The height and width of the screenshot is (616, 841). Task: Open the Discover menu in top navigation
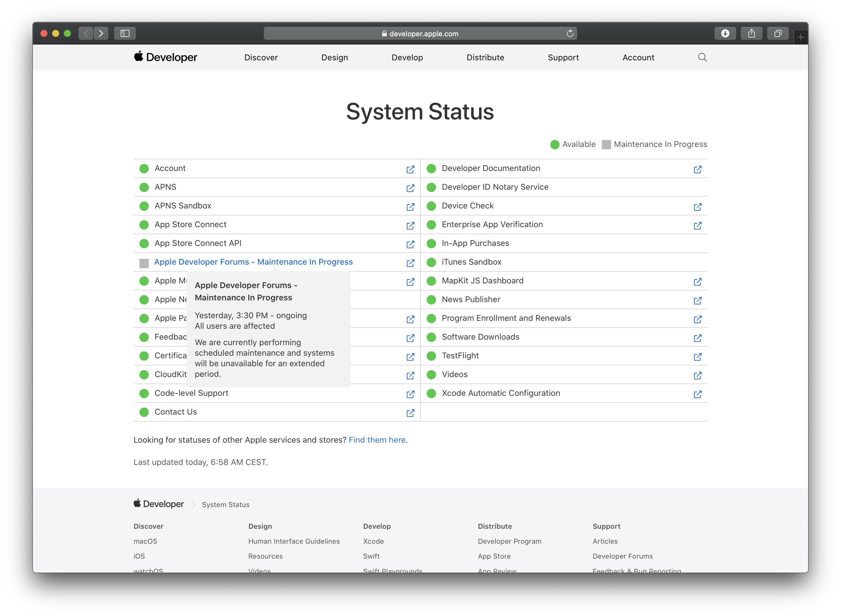click(x=261, y=57)
